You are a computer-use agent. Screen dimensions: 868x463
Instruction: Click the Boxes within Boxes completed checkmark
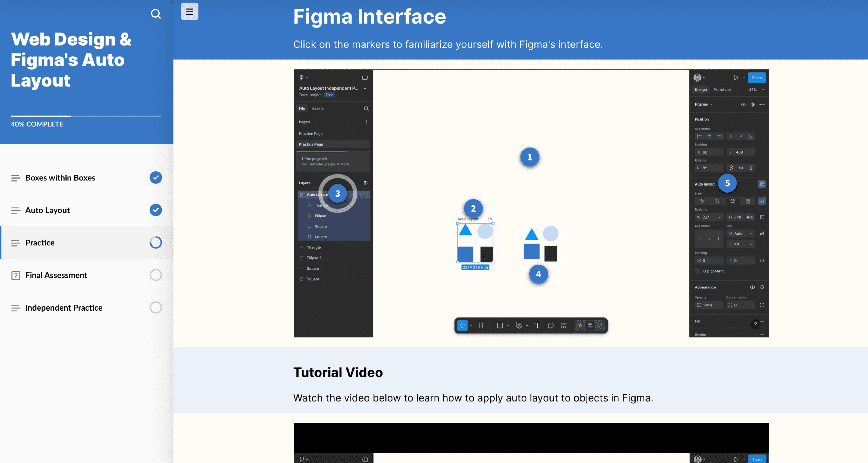[156, 177]
